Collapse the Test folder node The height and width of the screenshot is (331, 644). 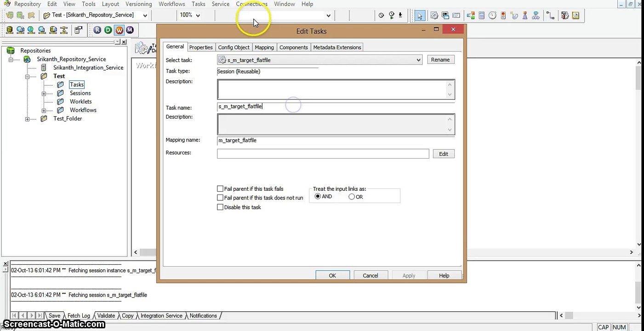27,76
